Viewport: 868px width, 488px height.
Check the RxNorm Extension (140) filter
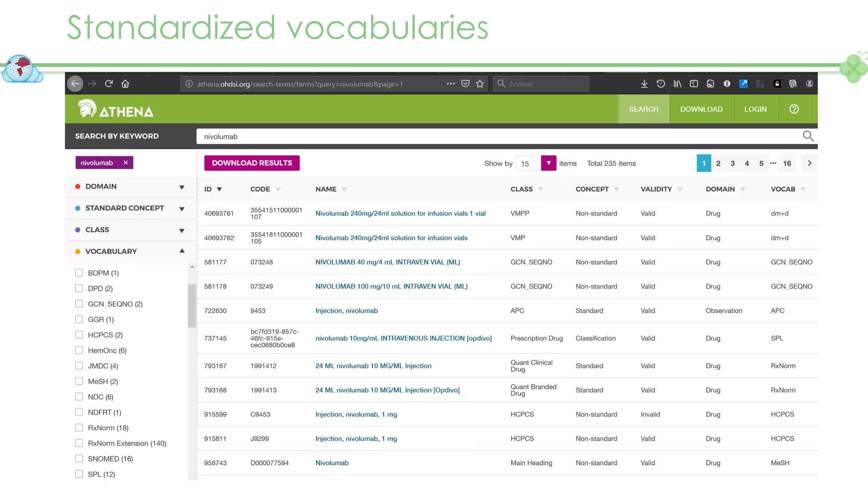tap(79, 443)
